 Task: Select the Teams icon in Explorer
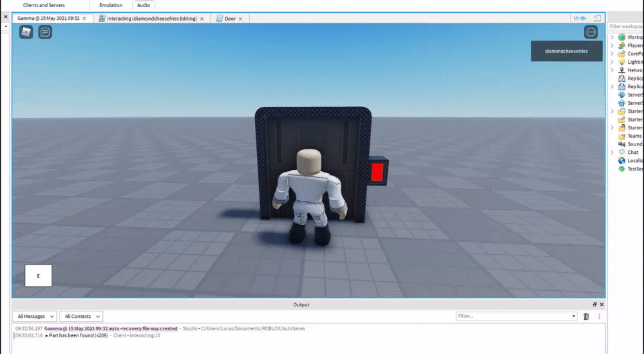tap(622, 136)
